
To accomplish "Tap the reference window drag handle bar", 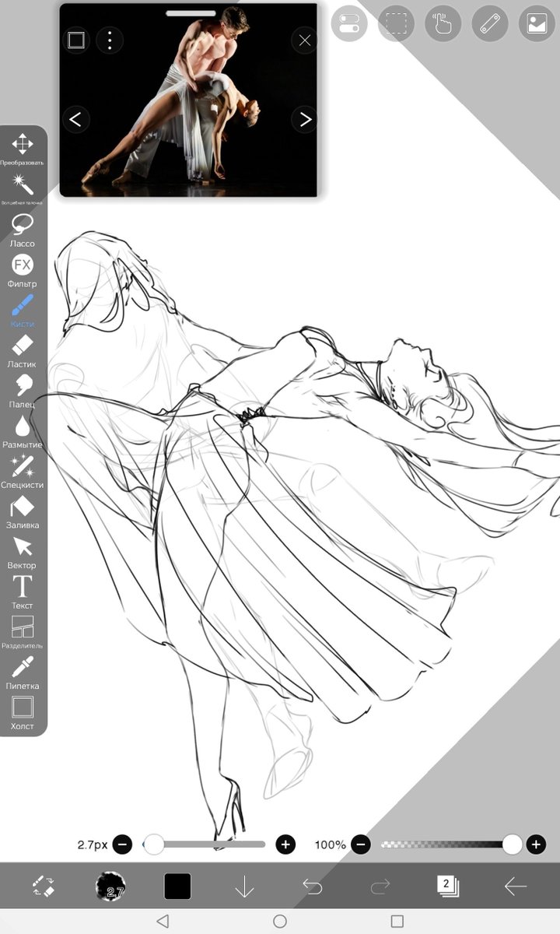I will (x=191, y=13).
